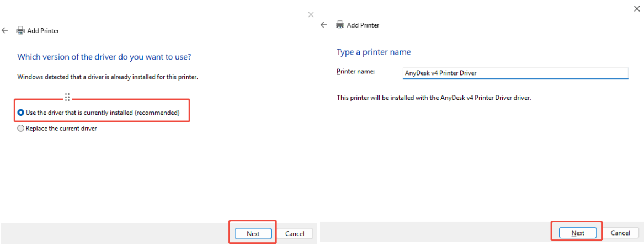Click the six-dot drag handle above the radio options
This screenshot has width=644, height=246.
(67, 97)
